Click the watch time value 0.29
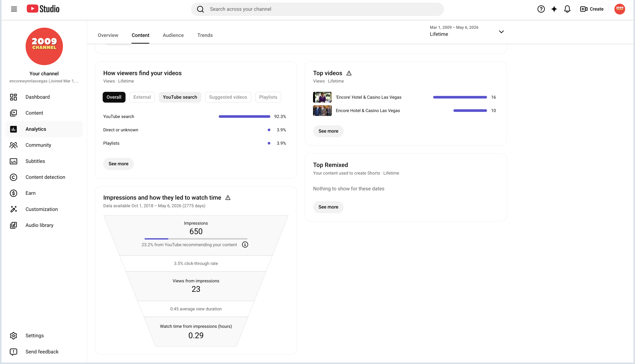Image resolution: width=635 pixels, height=364 pixels. (196, 335)
